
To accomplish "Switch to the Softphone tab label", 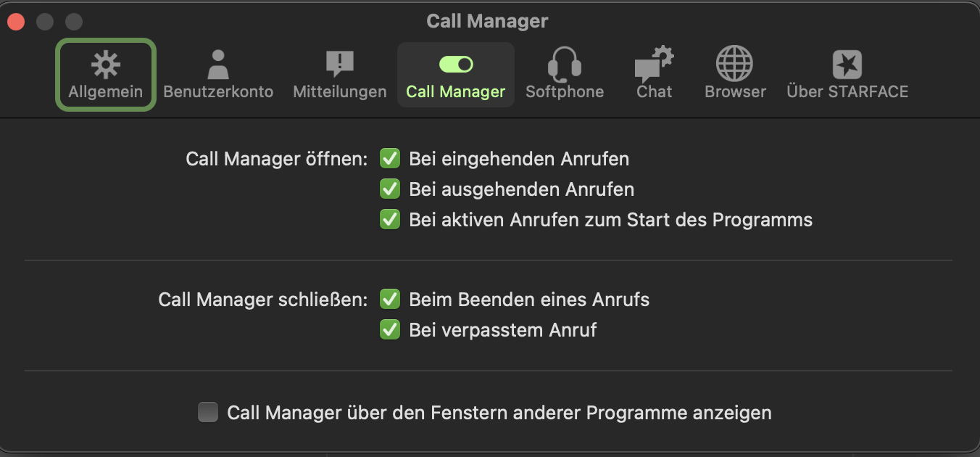I will click(x=565, y=92).
